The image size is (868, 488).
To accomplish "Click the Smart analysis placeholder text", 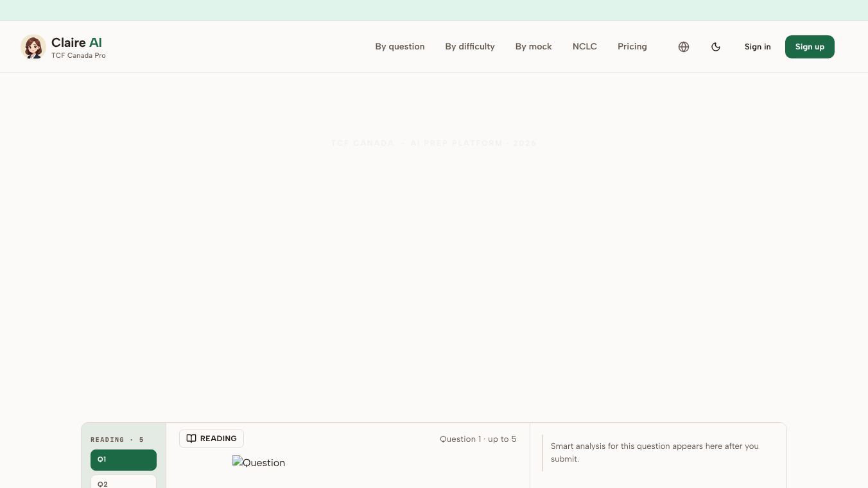I will 655,452.
